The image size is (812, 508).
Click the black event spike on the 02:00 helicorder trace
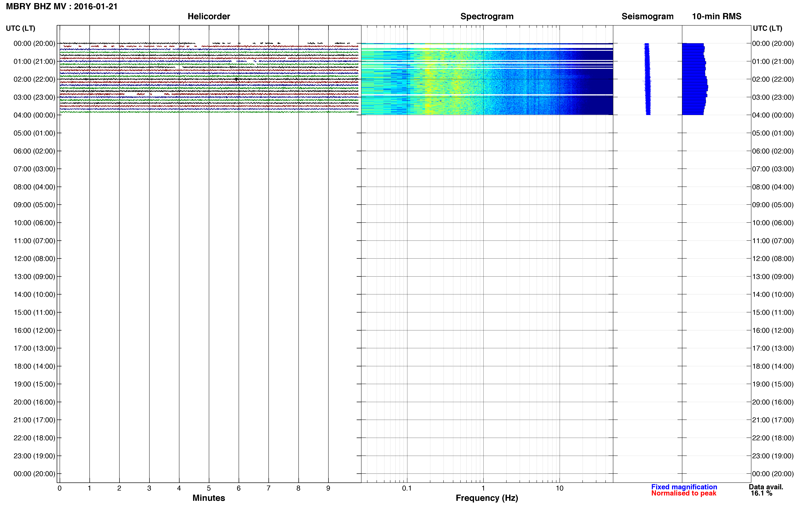pyautogui.click(x=237, y=79)
